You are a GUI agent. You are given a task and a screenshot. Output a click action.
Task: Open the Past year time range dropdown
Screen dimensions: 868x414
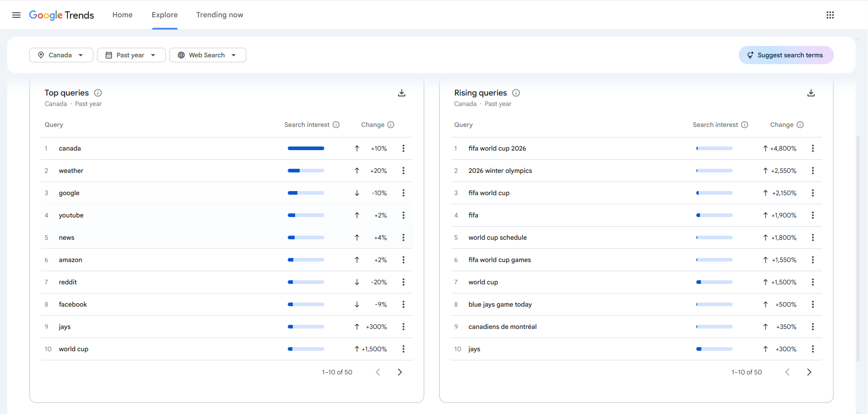click(131, 55)
